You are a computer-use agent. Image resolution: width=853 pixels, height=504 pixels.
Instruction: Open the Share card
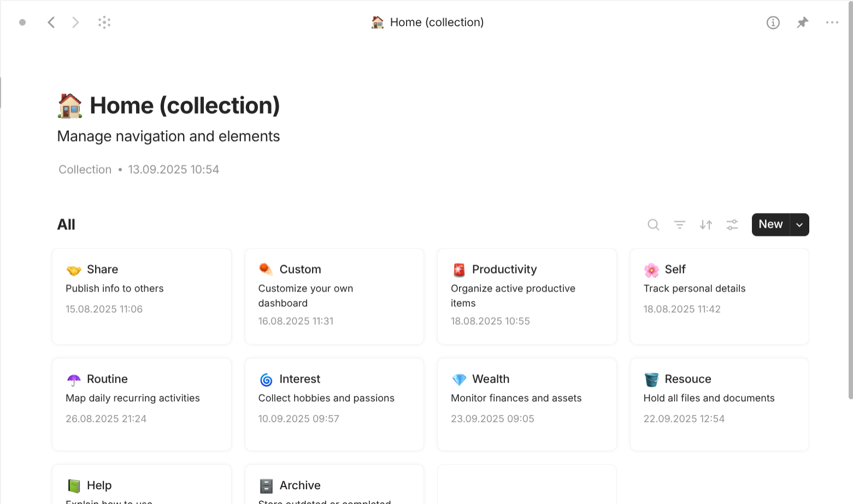[142, 296]
